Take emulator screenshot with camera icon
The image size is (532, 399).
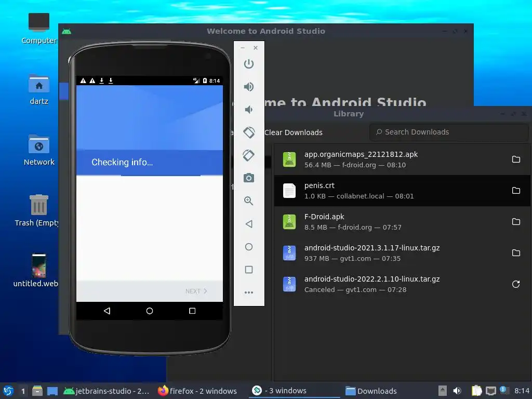[x=249, y=178]
